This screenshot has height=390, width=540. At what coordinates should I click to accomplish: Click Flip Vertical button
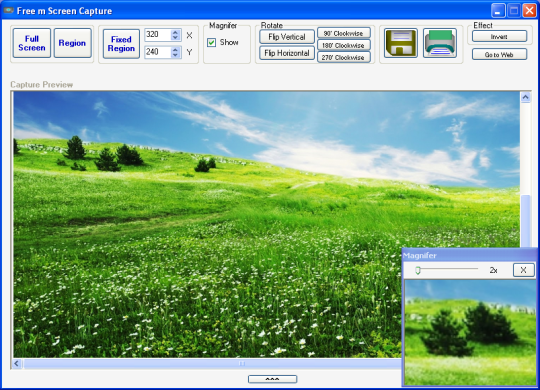287,37
